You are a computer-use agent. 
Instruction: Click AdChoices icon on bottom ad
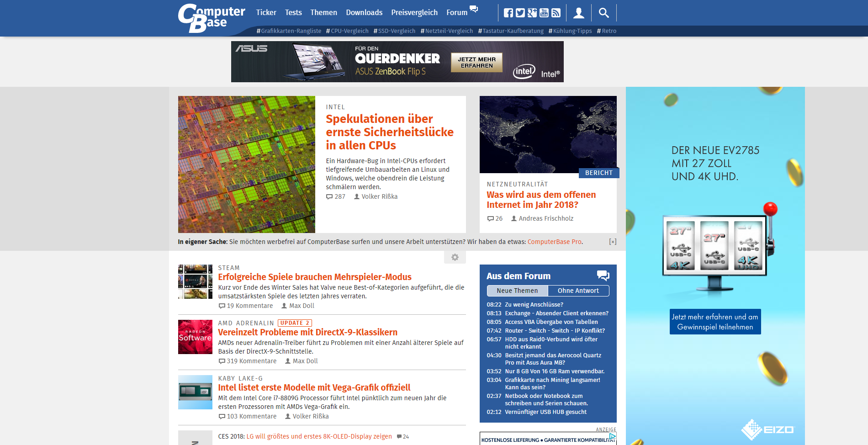pos(613,436)
